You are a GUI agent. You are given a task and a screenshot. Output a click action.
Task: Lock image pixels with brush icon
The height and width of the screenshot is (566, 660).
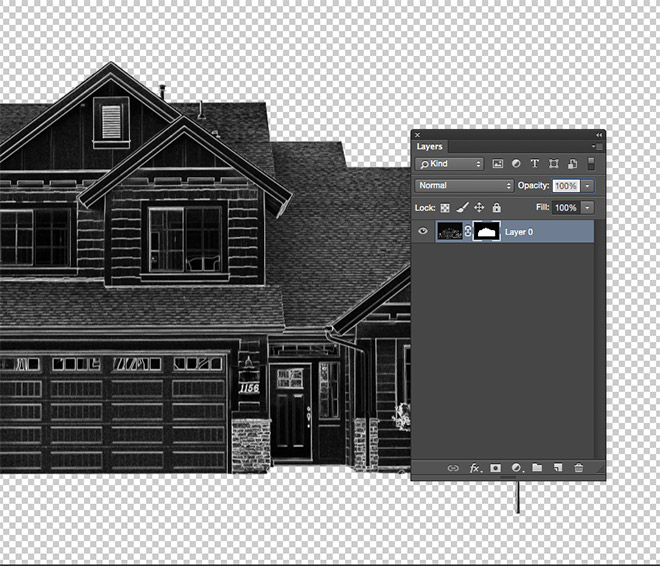click(462, 207)
